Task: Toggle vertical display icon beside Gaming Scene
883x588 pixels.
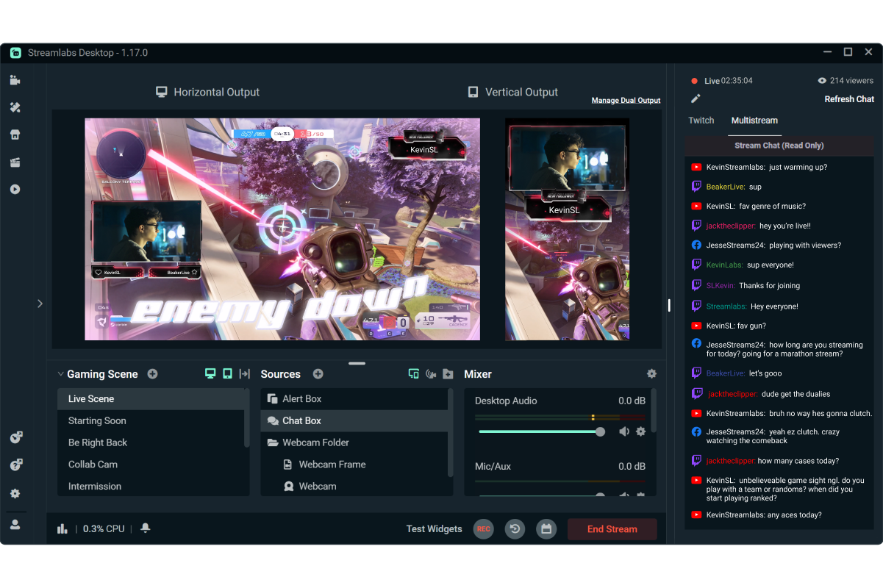Action: click(x=227, y=374)
